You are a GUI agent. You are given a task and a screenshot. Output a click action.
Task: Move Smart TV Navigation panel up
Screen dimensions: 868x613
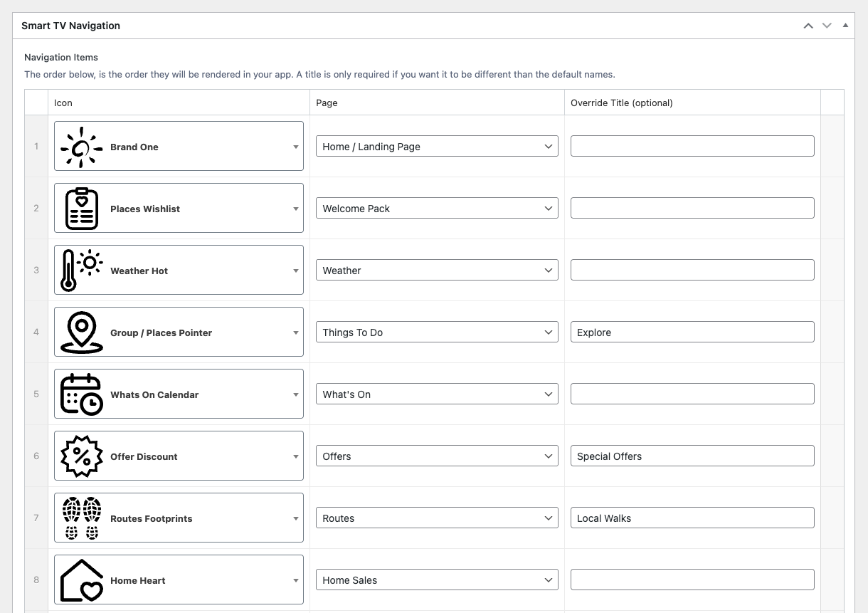tap(808, 26)
